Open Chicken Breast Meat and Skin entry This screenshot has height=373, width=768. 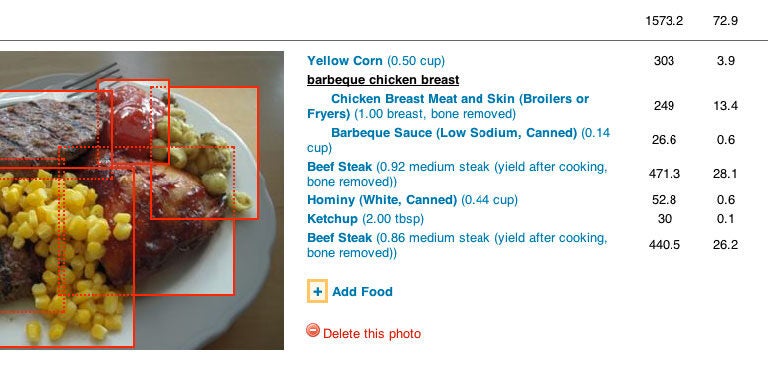tap(448, 106)
